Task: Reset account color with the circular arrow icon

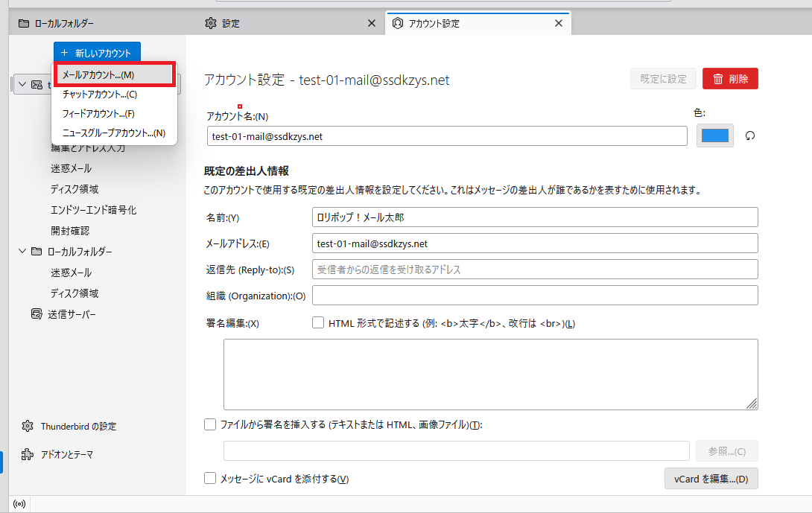Action: (x=750, y=136)
